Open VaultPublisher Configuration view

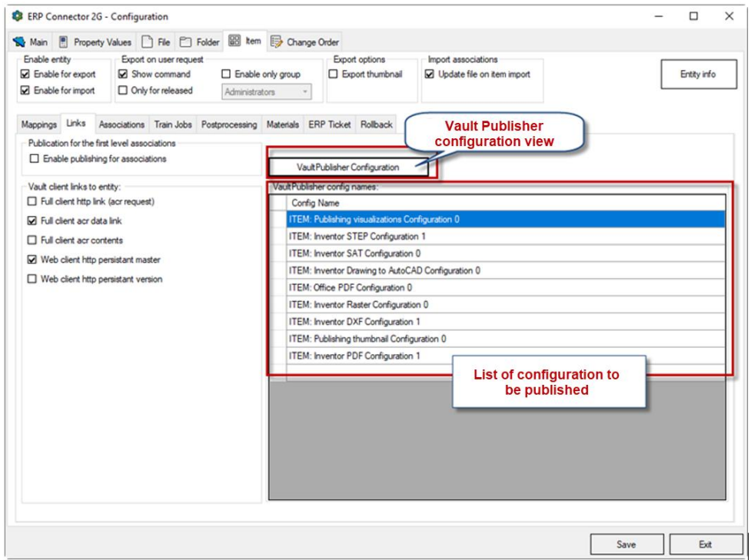pos(348,167)
